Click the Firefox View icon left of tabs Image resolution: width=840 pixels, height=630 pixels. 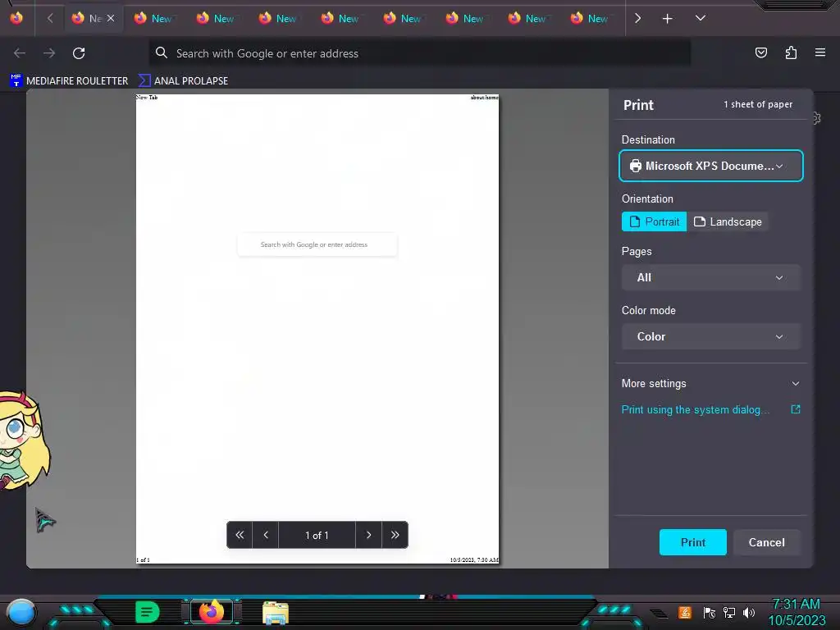pos(16,18)
